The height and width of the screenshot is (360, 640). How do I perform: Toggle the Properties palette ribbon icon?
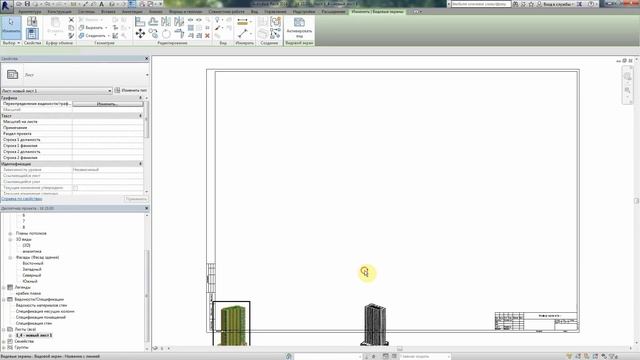(x=32, y=33)
